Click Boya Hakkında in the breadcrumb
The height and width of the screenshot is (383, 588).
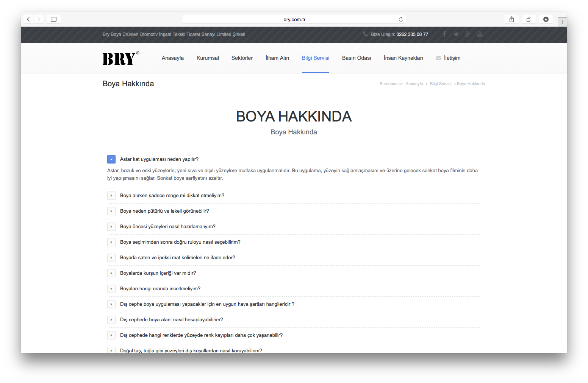tap(471, 84)
